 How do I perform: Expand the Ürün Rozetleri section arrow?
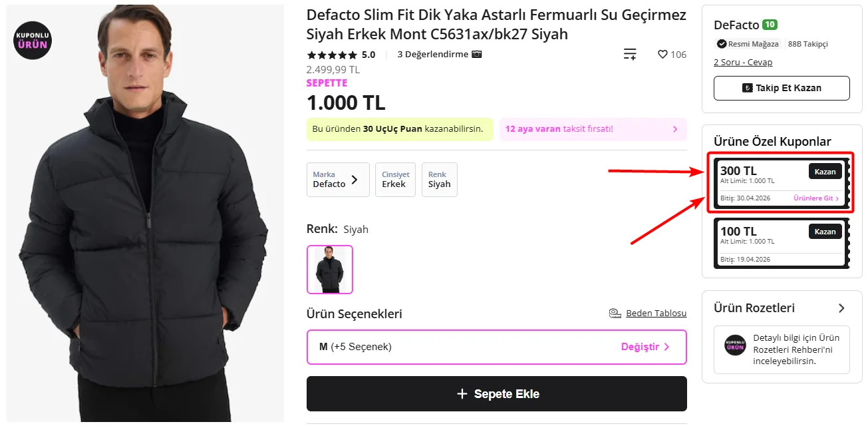tap(841, 308)
